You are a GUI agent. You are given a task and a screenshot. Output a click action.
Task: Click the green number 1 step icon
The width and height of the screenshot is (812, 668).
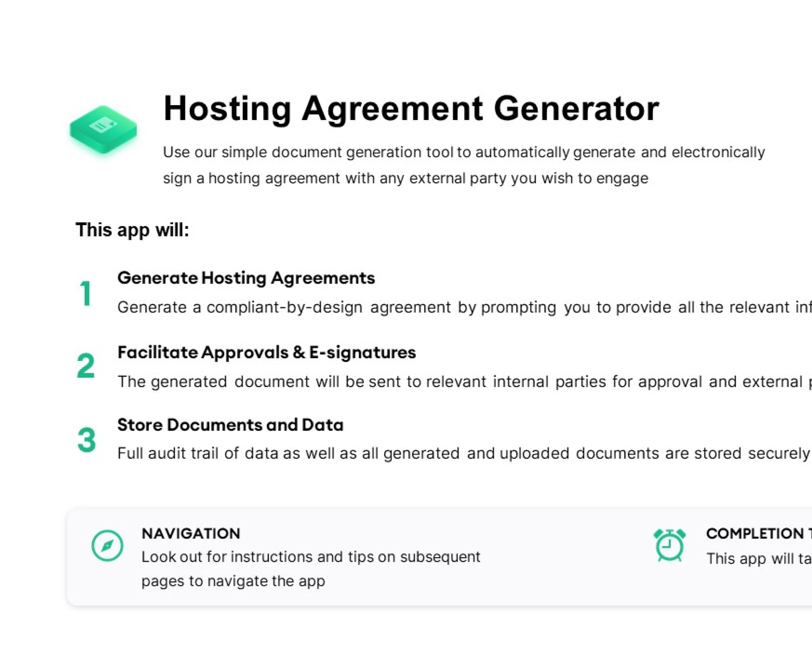[86, 293]
